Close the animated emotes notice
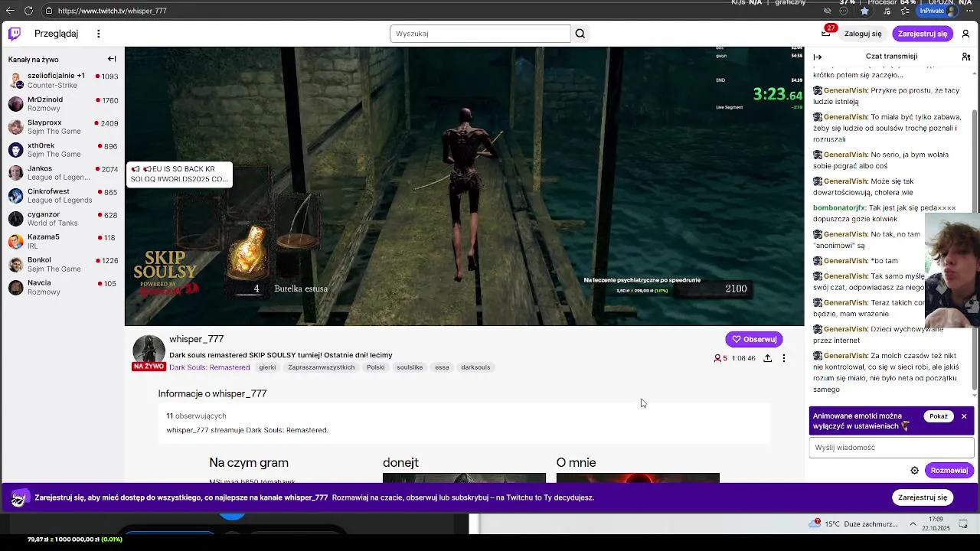This screenshot has height=551, width=980. click(964, 416)
